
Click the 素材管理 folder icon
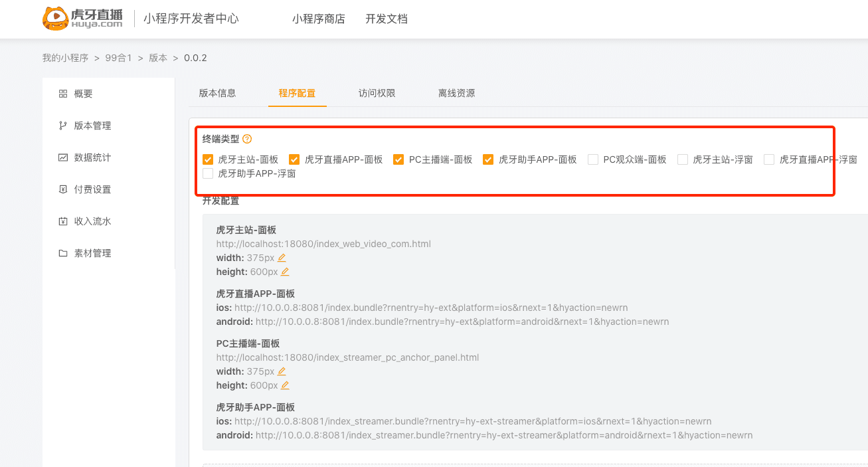(x=63, y=253)
